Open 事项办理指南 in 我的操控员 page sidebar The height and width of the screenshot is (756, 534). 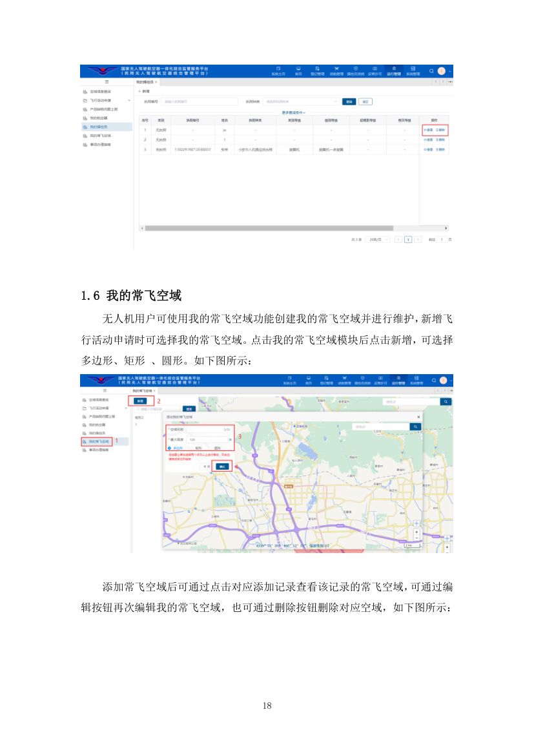(101, 145)
